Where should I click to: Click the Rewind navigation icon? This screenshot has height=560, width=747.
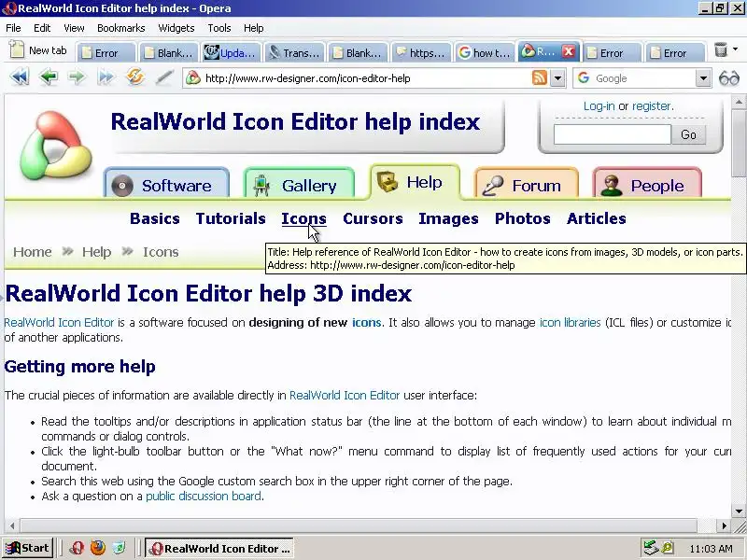[19, 77]
